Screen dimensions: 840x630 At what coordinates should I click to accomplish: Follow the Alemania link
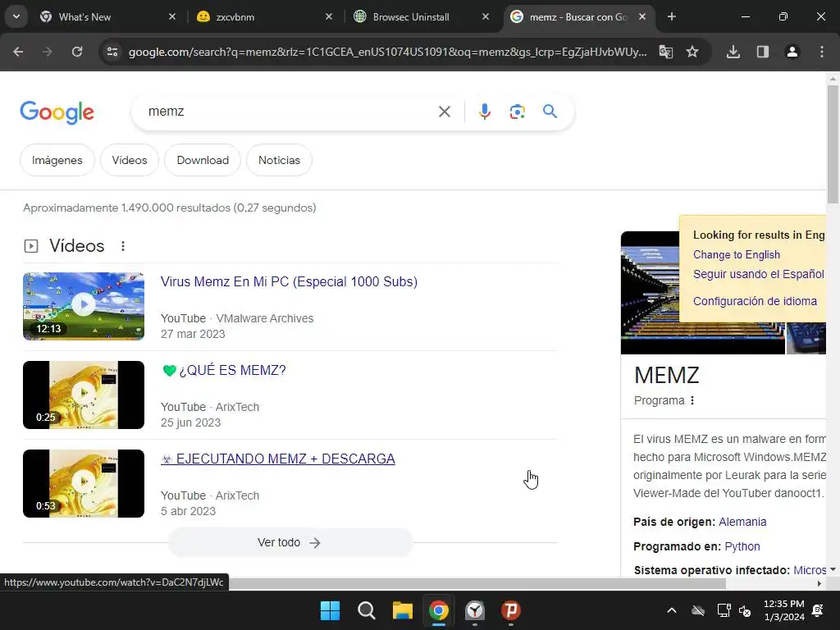click(742, 522)
